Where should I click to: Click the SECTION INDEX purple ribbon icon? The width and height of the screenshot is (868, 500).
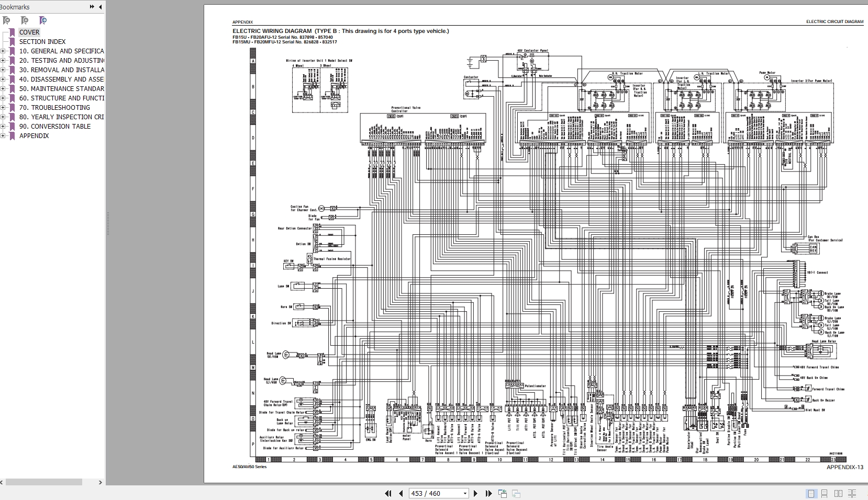(12, 41)
